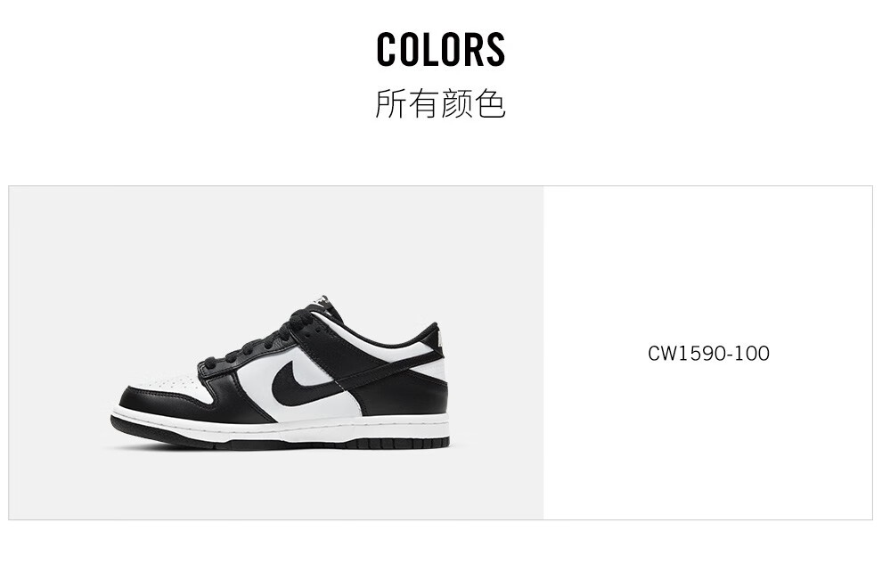This screenshot has width=882, height=588.
Task: Click the black outsole under the heel
Action: [x=404, y=443]
